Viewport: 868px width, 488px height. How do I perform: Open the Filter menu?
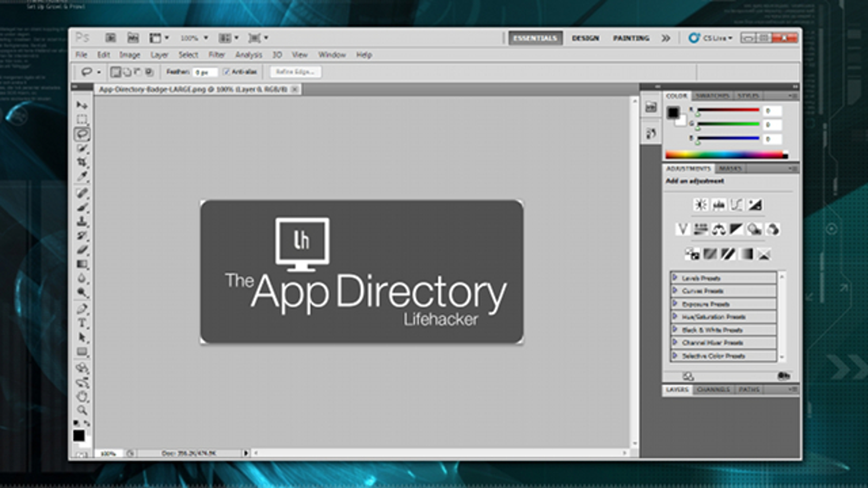[216, 55]
